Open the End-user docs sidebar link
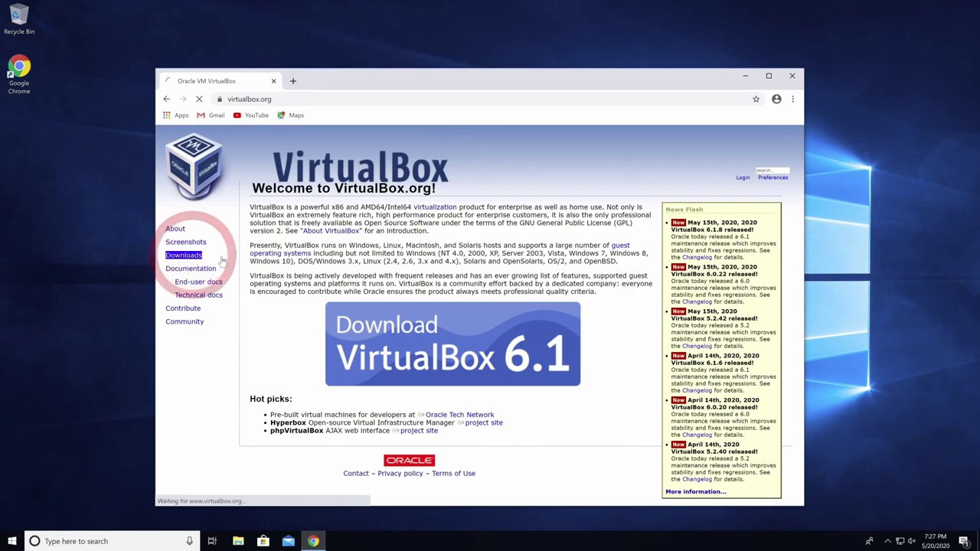Viewport: 980px width, 551px height. 198,282
